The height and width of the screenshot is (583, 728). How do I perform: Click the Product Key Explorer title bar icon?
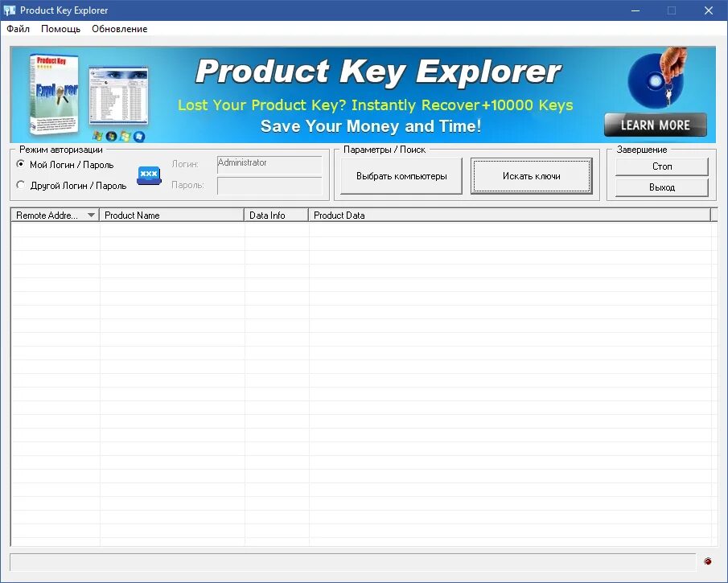(x=8, y=10)
